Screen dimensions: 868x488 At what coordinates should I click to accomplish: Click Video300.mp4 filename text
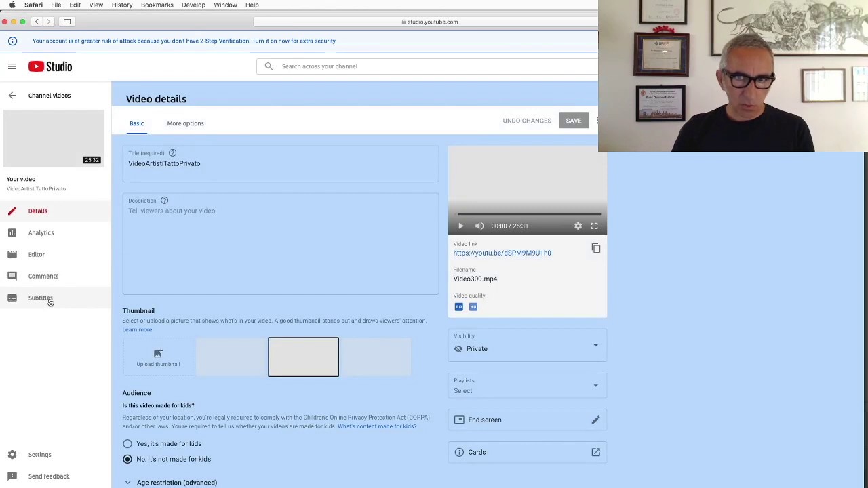coord(475,279)
